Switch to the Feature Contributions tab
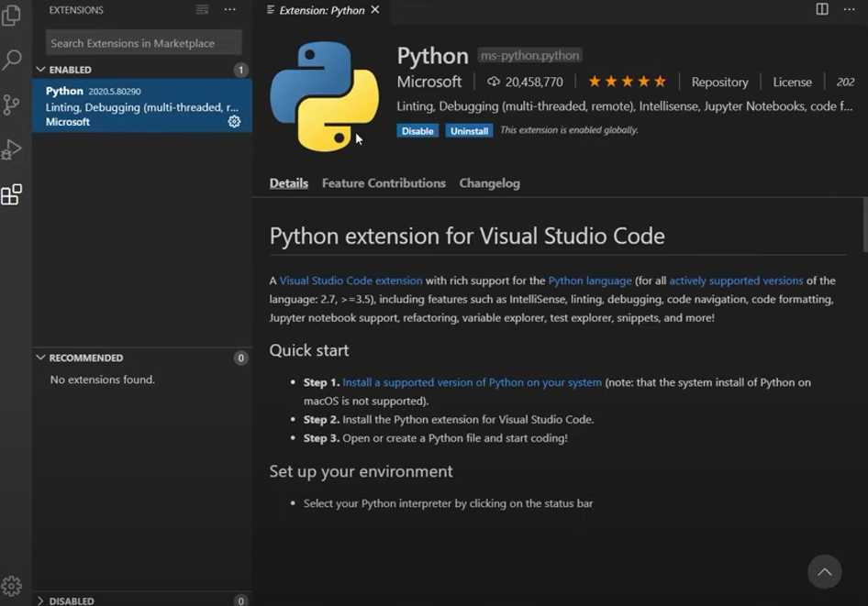Screen dimensions: 868x606 click(384, 183)
